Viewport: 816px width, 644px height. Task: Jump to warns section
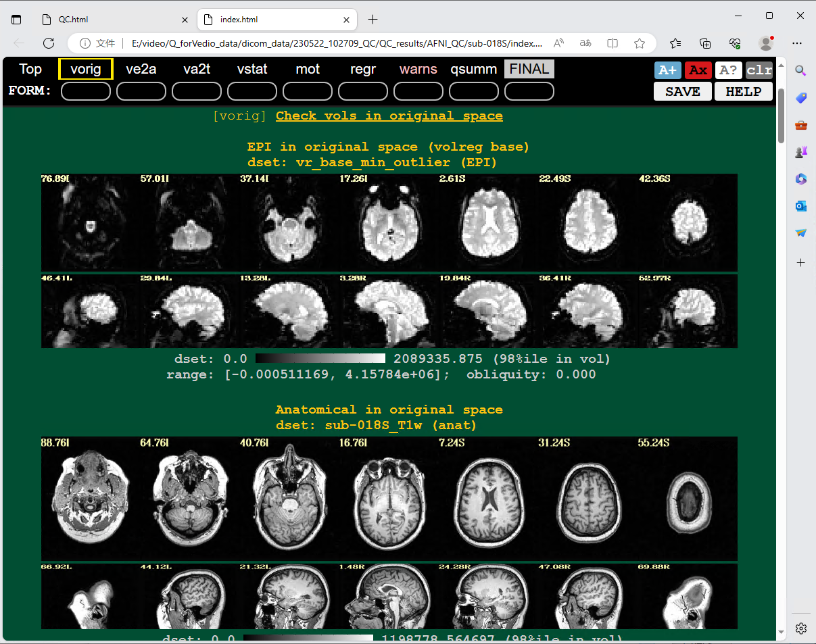click(418, 69)
